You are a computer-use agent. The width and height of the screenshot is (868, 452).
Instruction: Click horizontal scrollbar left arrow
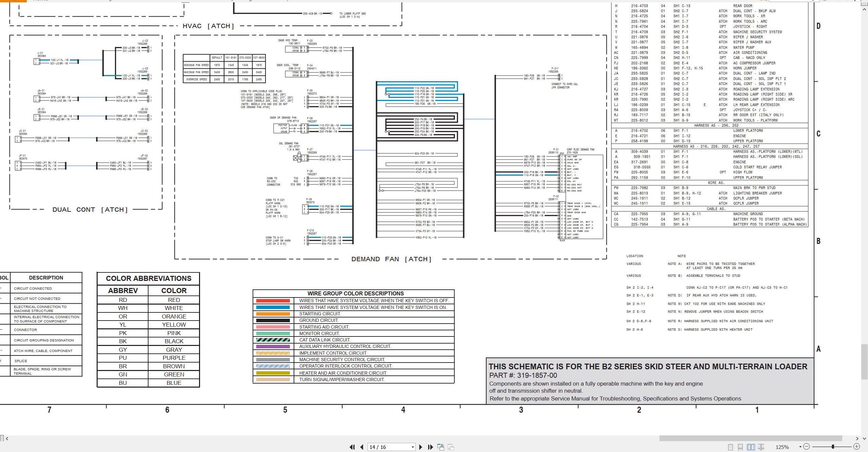point(7,438)
